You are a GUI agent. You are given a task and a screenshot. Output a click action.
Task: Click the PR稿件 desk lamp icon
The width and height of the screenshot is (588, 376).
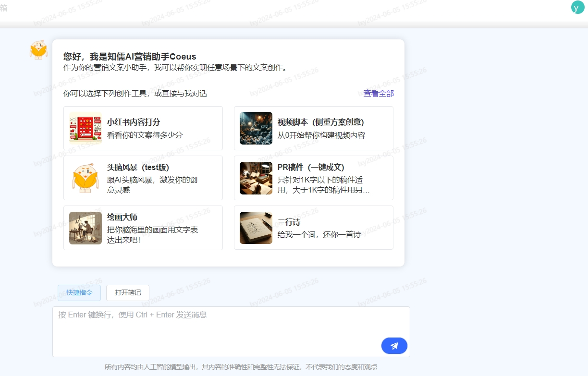(x=256, y=178)
